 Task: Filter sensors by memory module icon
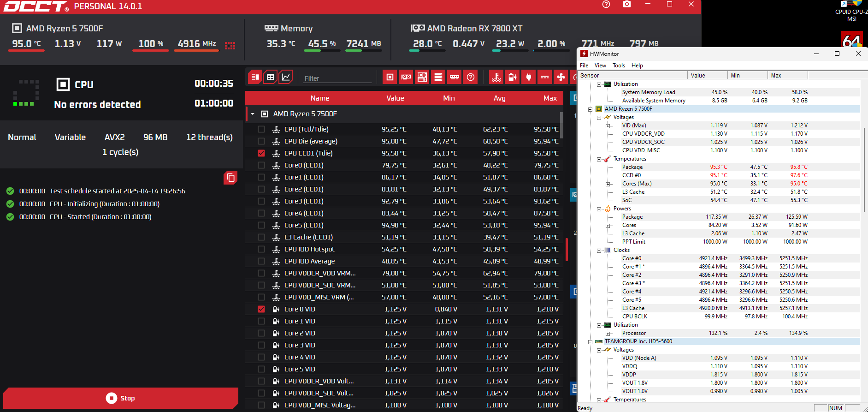tap(455, 77)
